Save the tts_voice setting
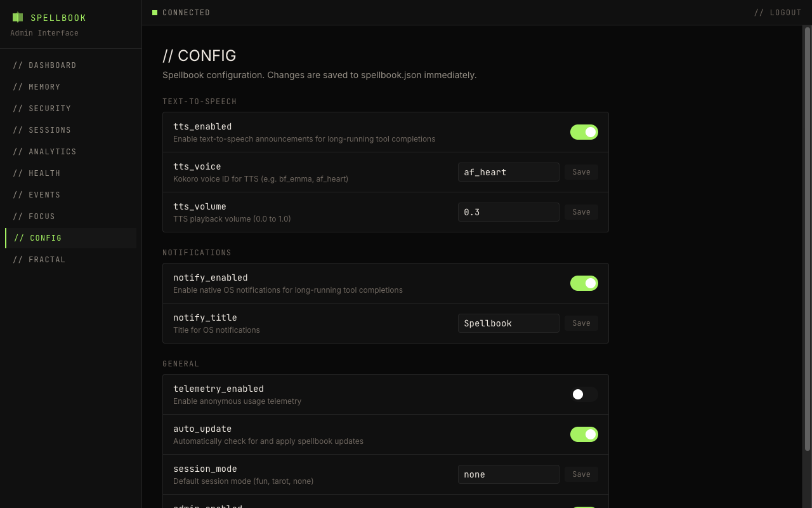 click(x=581, y=171)
